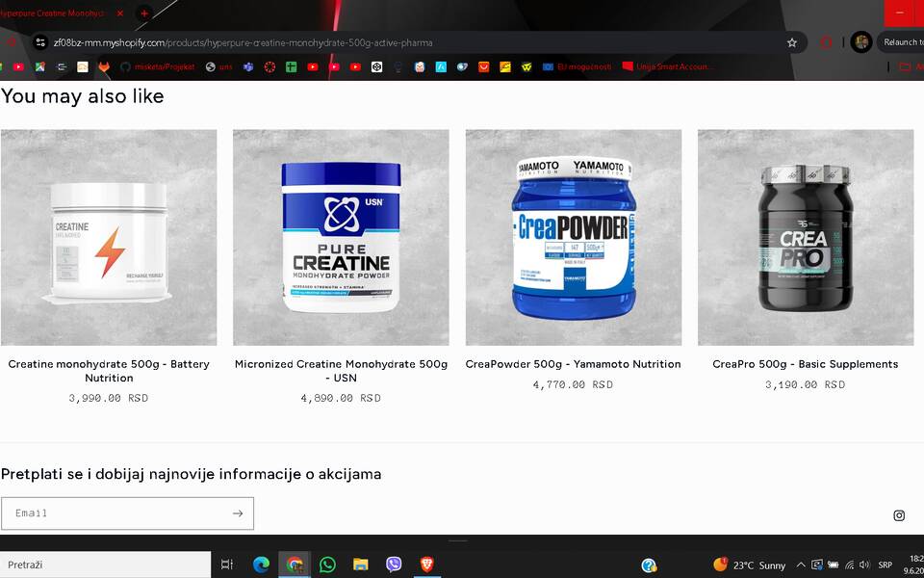Bookmark this page with the star icon
The image size is (924, 578).
[x=792, y=42]
